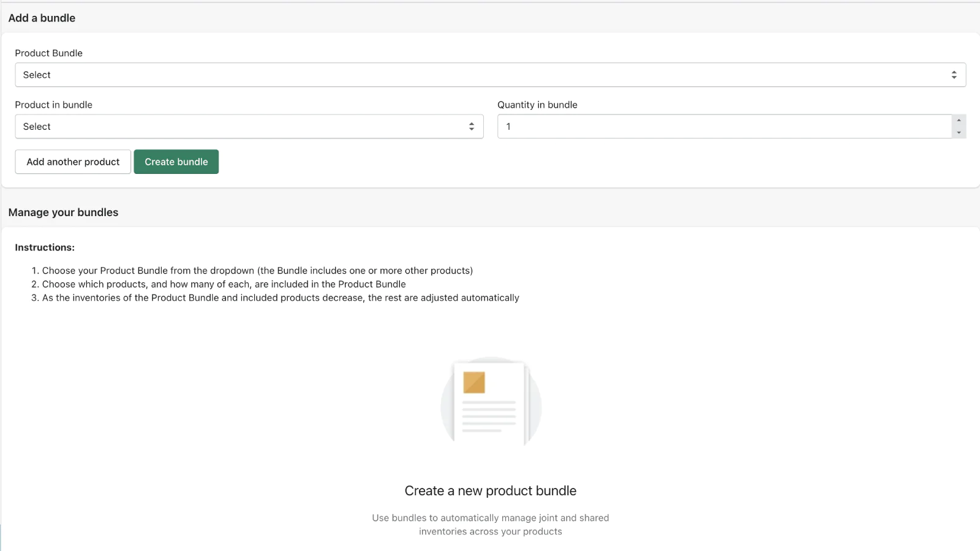Click the Product Bundle field label
This screenshot has width=980, height=551.
(x=48, y=53)
